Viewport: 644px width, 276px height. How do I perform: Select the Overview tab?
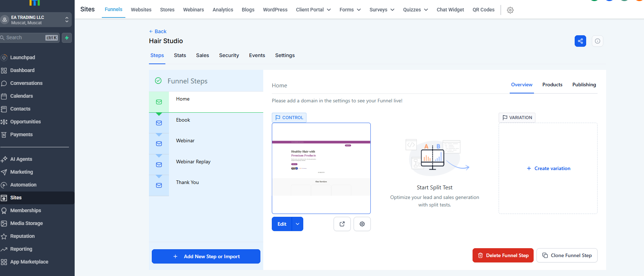[522, 85]
